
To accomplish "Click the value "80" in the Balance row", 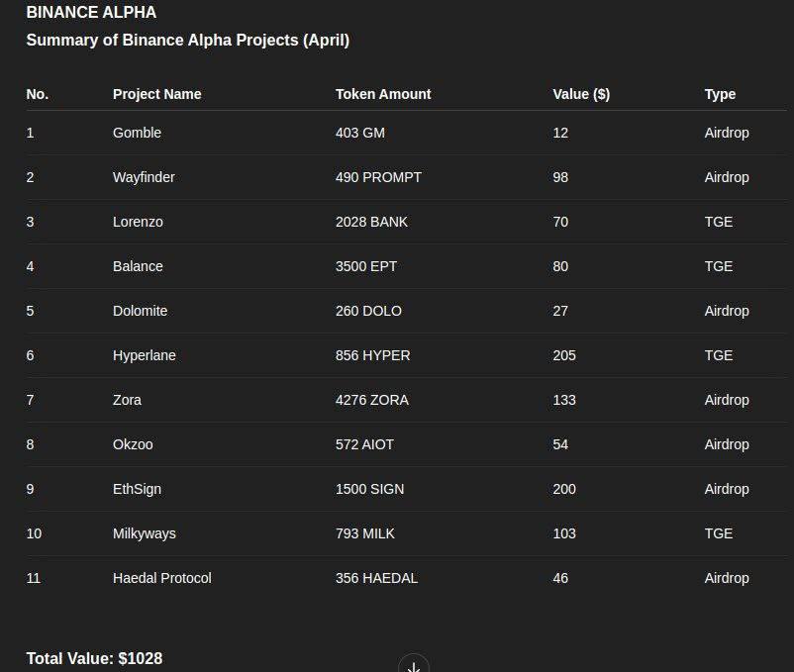I will [x=560, y=266].
